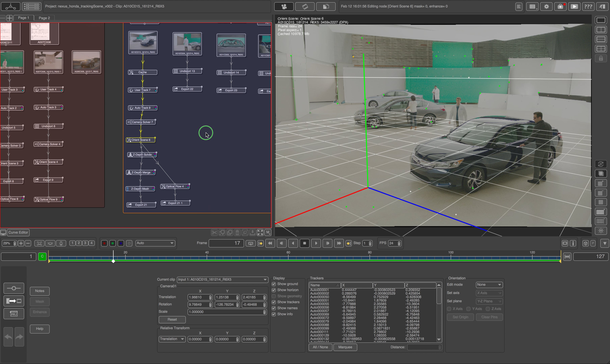Viewport: 610px width, 364px height.
Task: Select the two-column split viewer layout icon
Action: tap(601, 30)
